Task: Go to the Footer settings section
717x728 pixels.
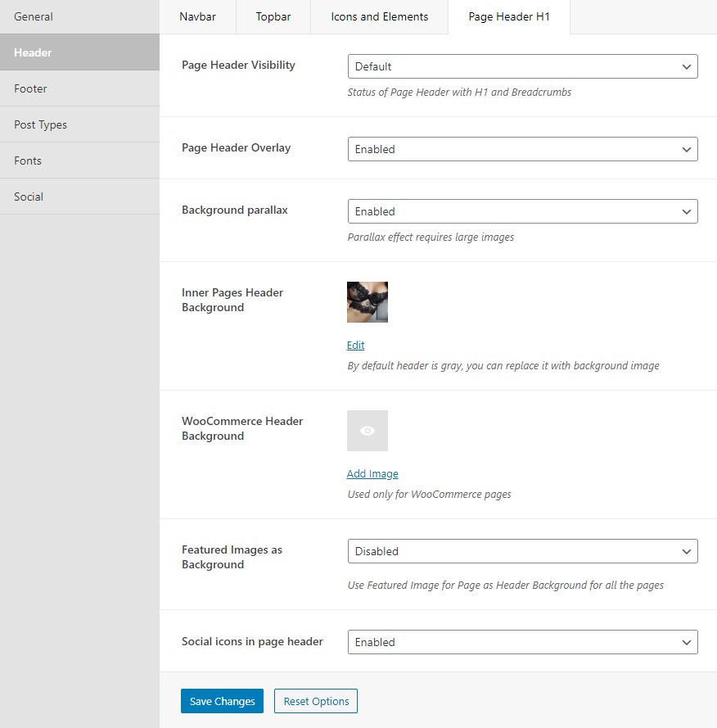Action: (80, 88)
